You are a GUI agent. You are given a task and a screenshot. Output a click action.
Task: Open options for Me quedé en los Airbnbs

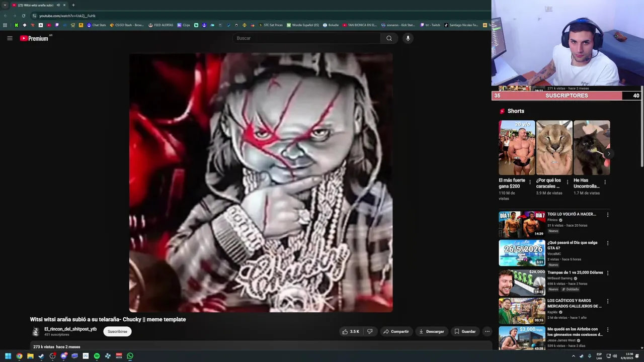click(x=607, y=330)
